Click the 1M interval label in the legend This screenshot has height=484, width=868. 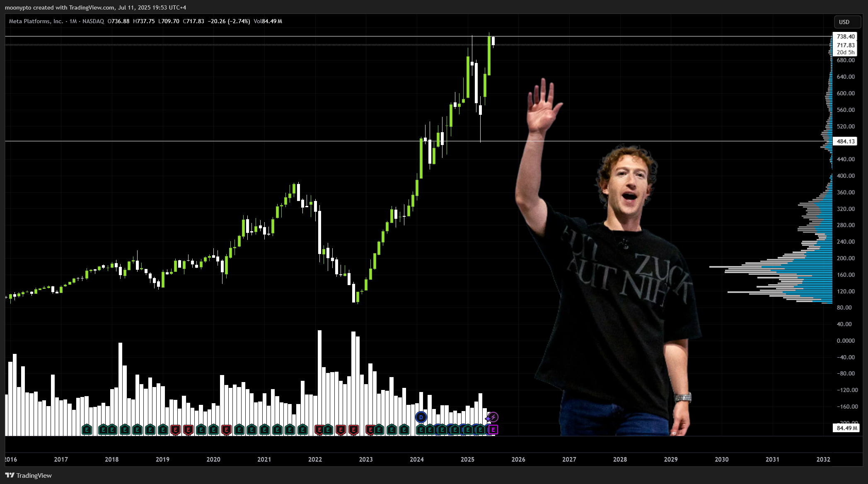click(x=73, y=21)
